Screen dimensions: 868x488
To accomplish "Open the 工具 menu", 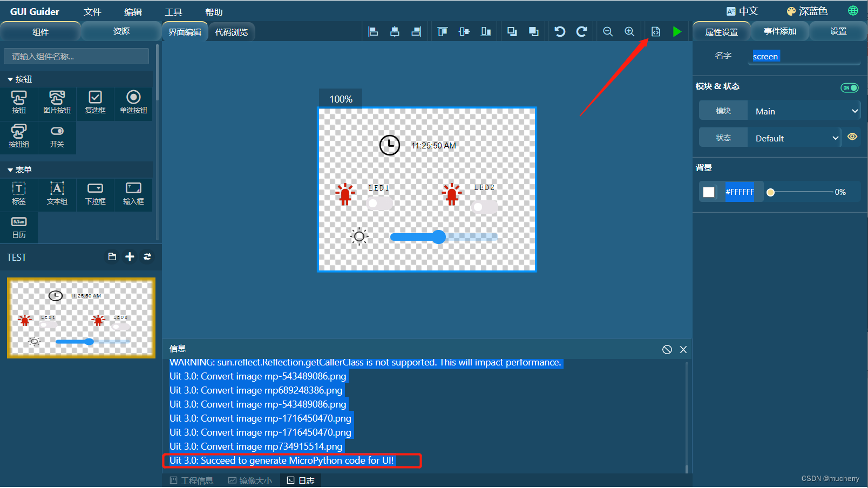I will pos(173,12).
